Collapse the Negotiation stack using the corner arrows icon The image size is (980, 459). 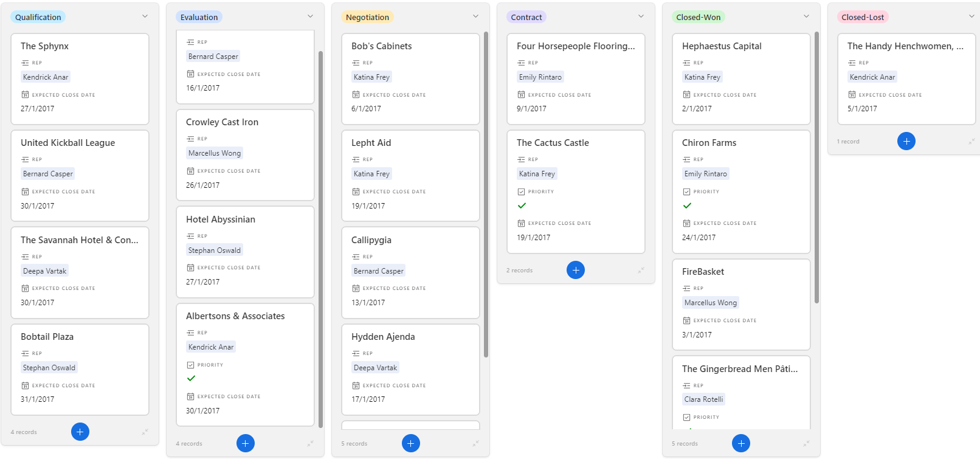476,443
